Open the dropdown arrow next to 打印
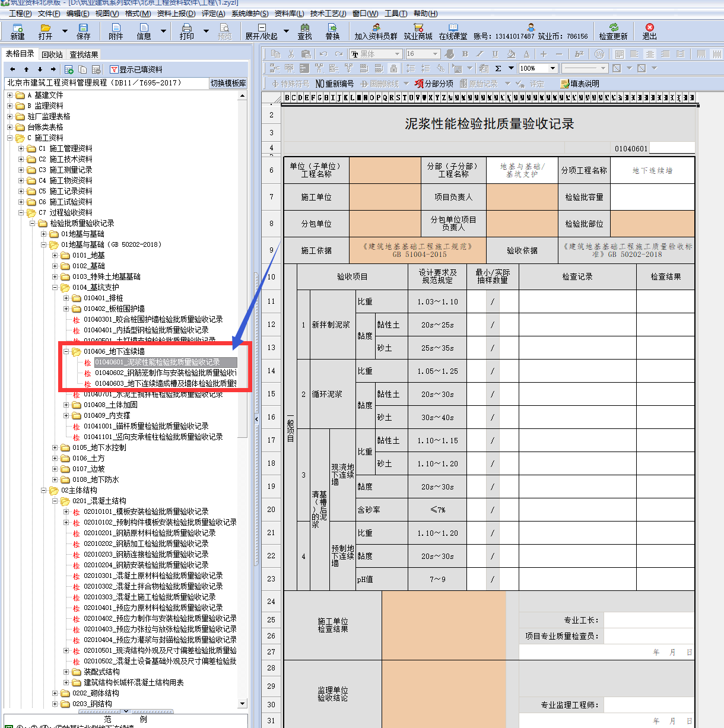The image size is (724, 728). coord(207,31)
